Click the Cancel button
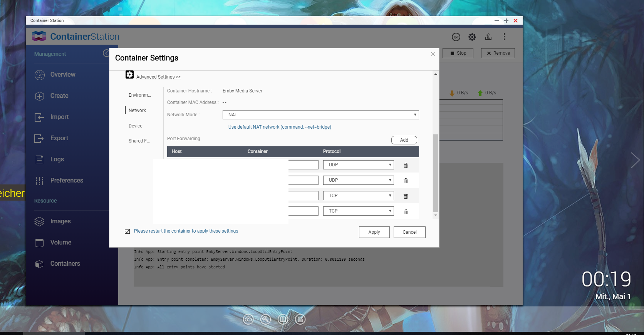Image resolution: width=644 pixels, height=335 pixels. 409,232
